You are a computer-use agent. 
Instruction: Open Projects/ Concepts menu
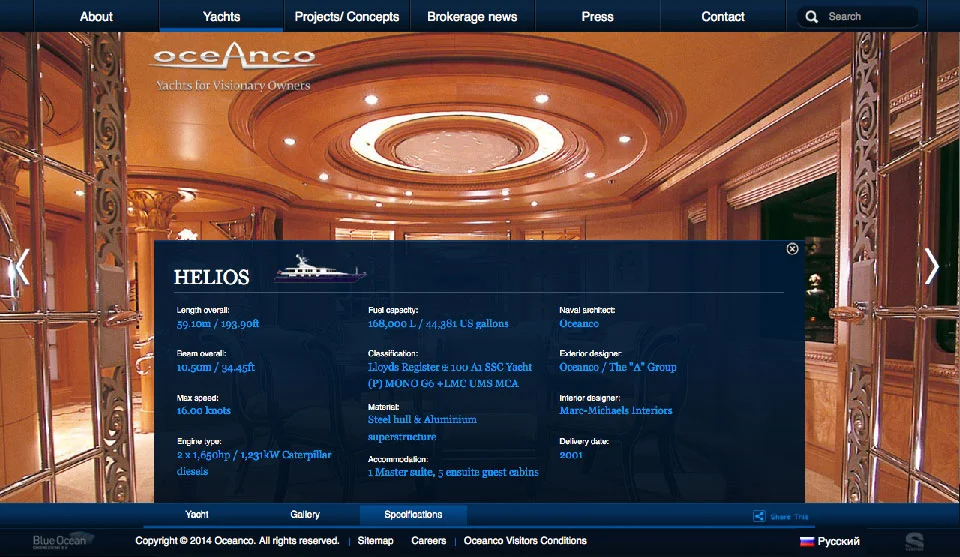point(347,17)
